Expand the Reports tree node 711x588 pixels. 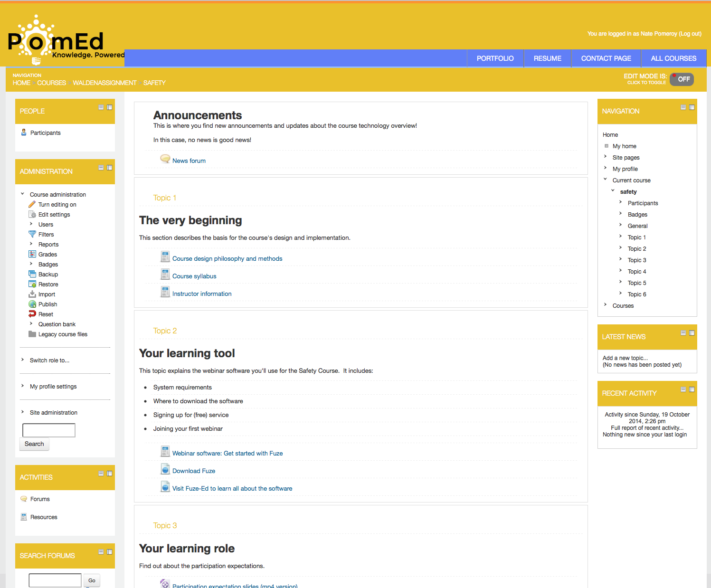(31, 244)
